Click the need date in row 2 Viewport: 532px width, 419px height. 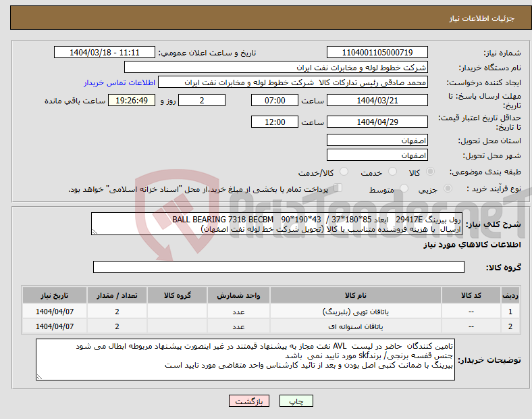[x=55, y=326]
